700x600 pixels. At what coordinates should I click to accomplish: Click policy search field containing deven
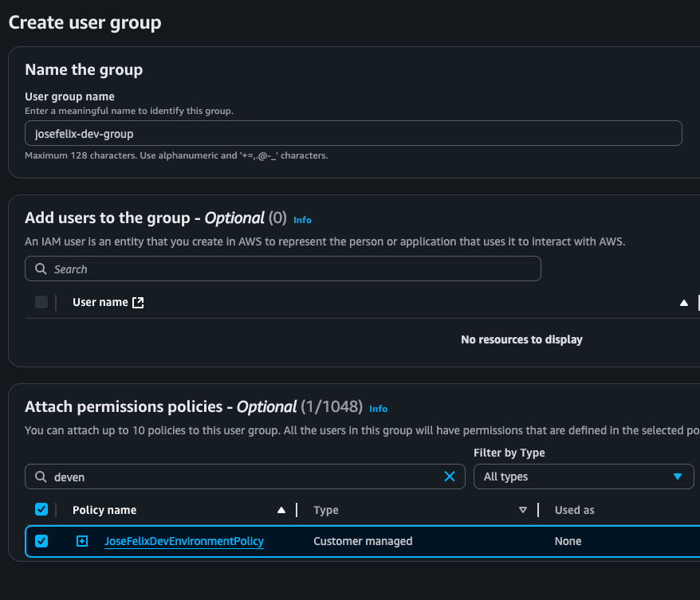(x=245, y=476)
